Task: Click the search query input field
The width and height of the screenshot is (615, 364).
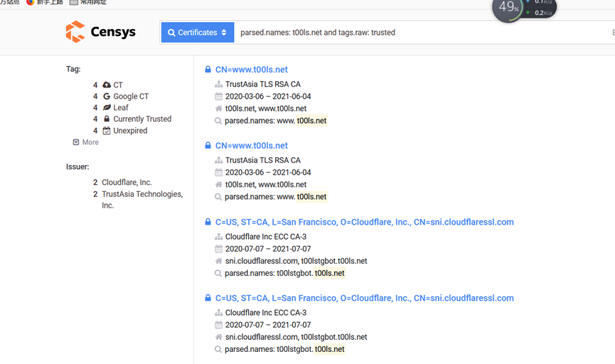Action: (x=419, y=33)
